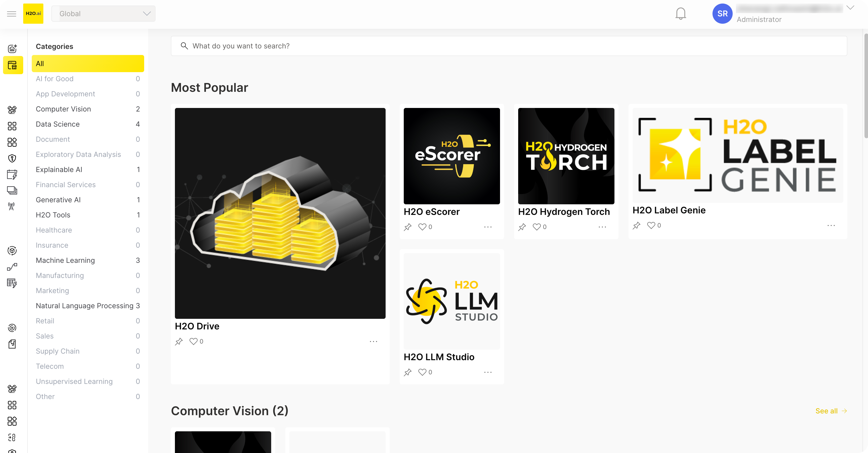This screenshot has width=868, height=453.
Task: Open the home sparkle icon in sidebar
Action: coord(12,49)
